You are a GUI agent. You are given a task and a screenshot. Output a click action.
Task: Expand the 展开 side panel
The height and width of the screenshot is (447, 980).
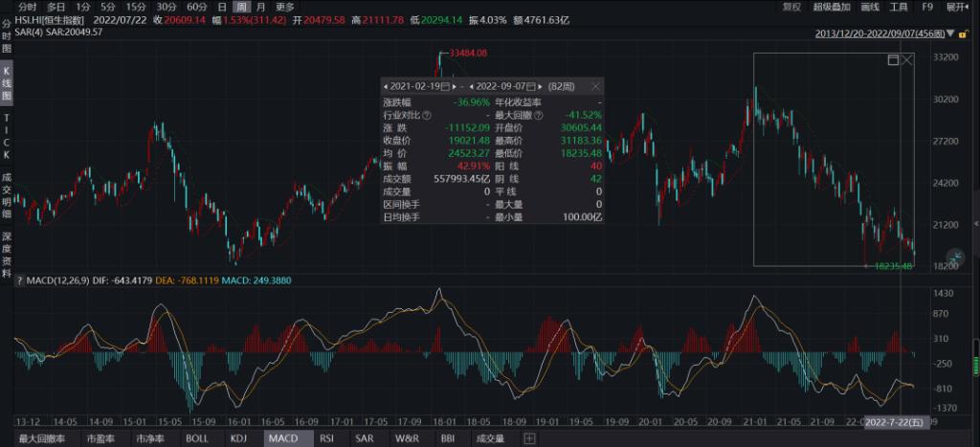click(956, 7)
